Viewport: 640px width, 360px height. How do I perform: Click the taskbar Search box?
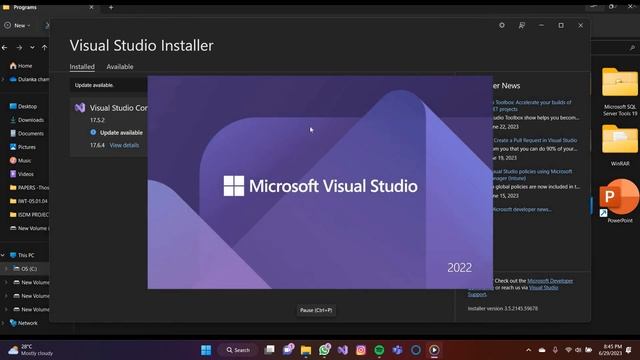point(238,350)
